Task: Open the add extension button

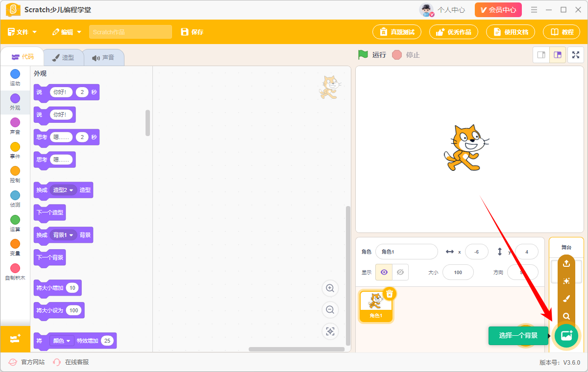Action: click(15, 339)
